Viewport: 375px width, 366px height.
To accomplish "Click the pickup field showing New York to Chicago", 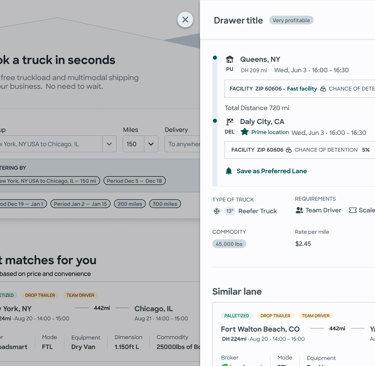I will pos(51,144).
